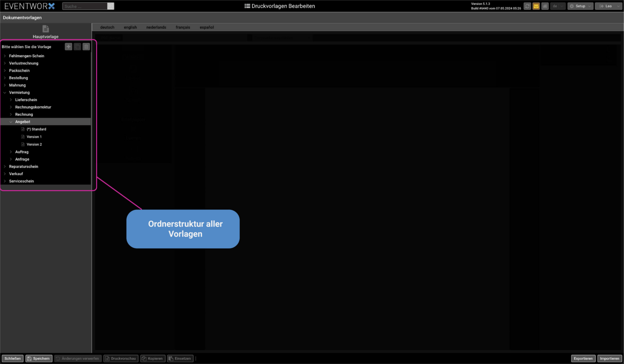This screenshot has height=364, width=624.
Task: Click the Speichern button
Action: click(x=39, y=358)
